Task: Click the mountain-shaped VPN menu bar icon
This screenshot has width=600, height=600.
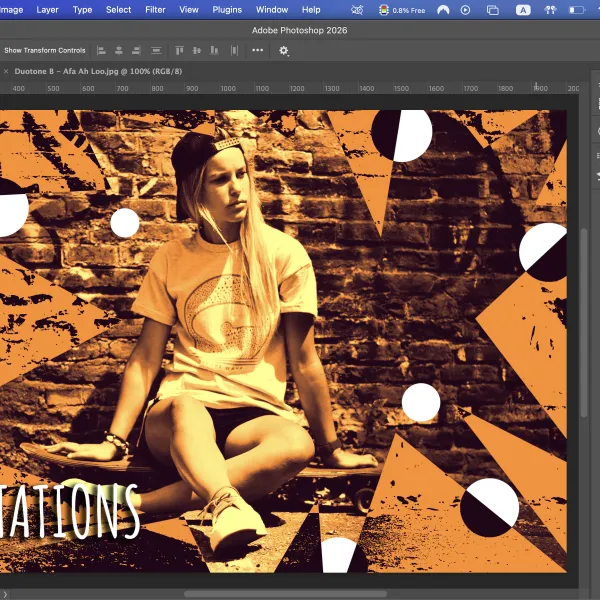Action: click(x=443, y=10)
